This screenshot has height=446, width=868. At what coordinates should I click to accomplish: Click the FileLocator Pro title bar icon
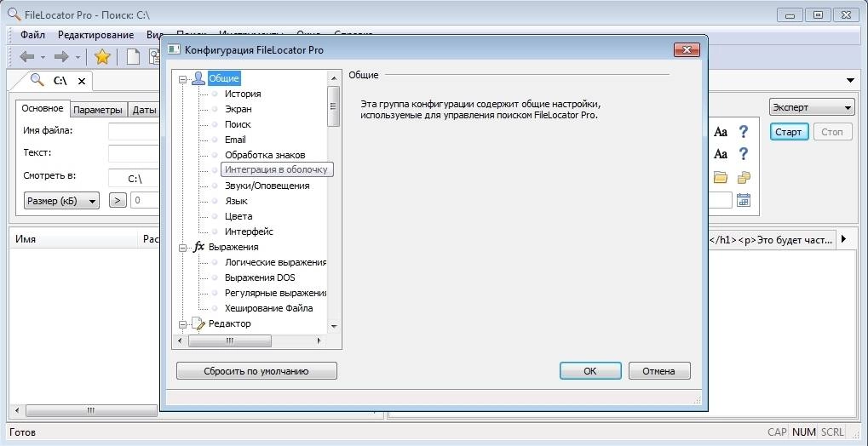click(14, 14)
